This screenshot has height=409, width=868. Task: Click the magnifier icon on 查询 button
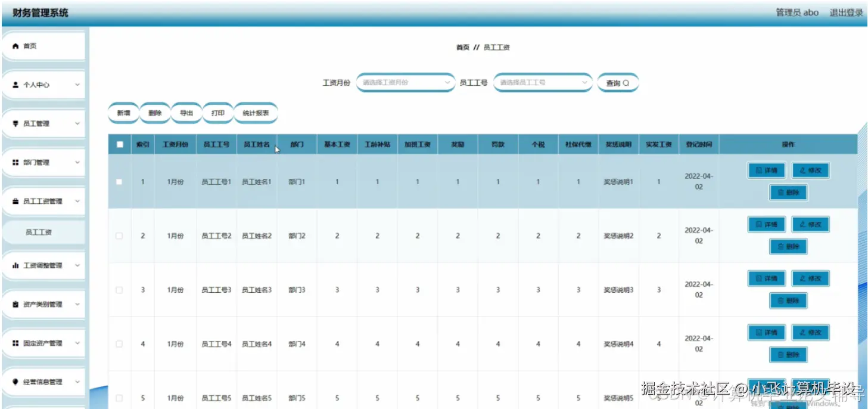tap(626, 83)
